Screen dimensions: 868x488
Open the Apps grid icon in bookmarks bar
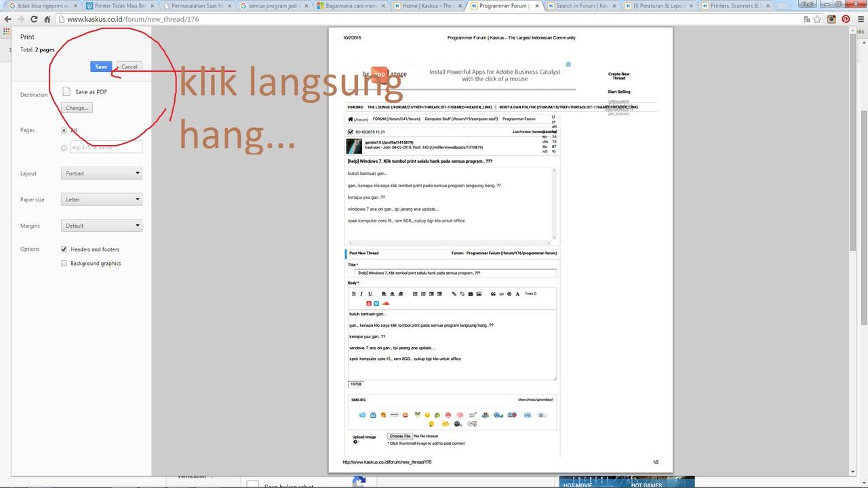pos(7,31)
